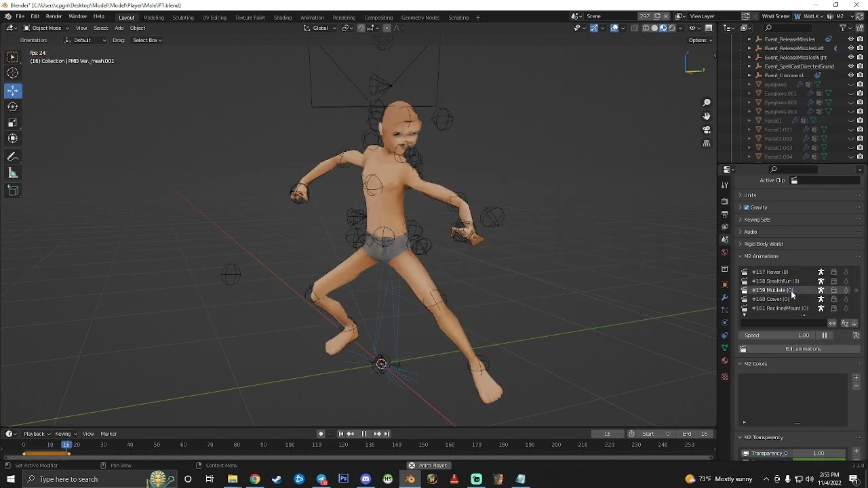Click the Select Box tool icon
868x488 pixels.
tap(13, 57)
